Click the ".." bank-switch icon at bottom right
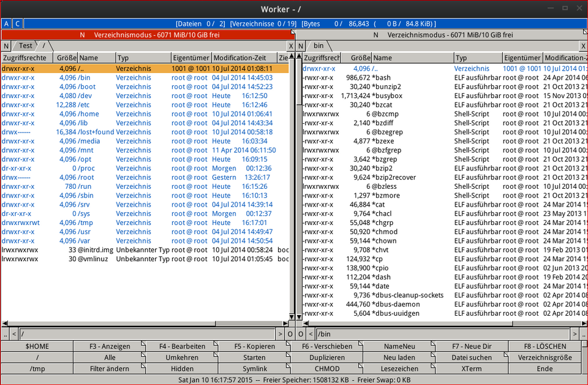The image size is (588, 385). pos(582,334)
